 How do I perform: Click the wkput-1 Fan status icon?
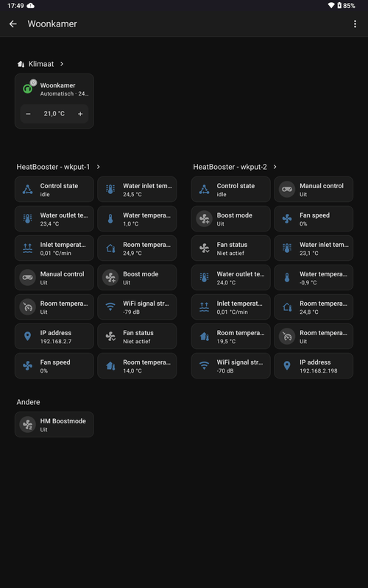coord(110,337)
